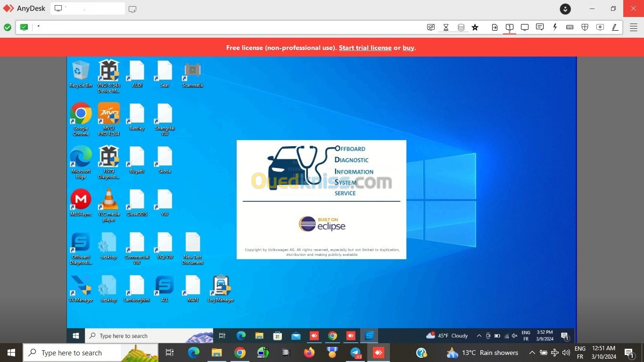This screenshot has width=644, height=362.
Task: Click the green monitor icon in address bar
Action: (24, 27)
